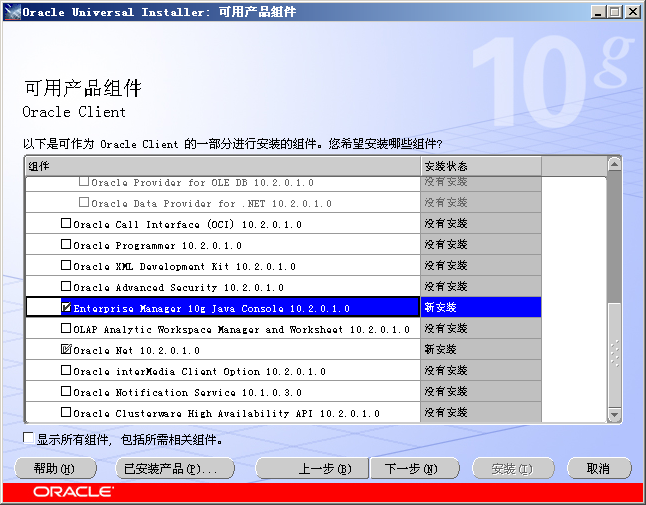Click scrollbar up arrow of component list
646x505 pixels.
point(614,165)
